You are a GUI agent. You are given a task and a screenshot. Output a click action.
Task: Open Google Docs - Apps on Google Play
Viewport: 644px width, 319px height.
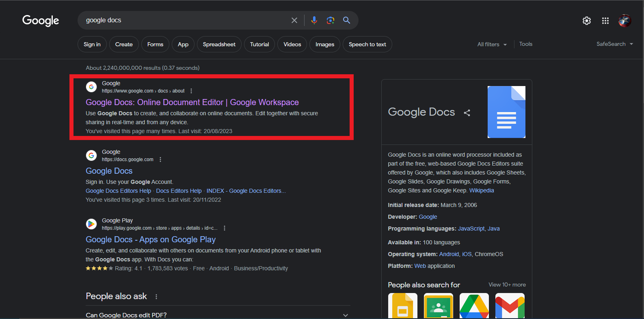point(151,239)
